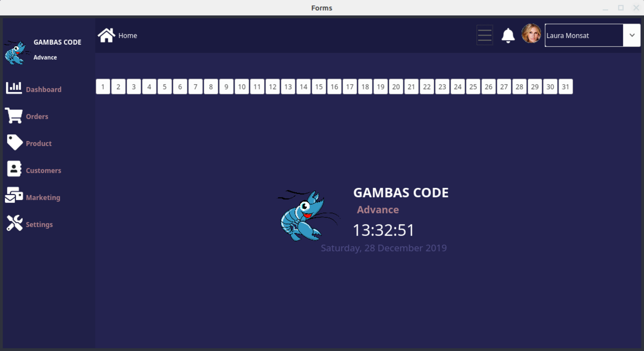Open the hamburger menu icon
Screen dimensions: 644x351
click(x=485, y=35)
